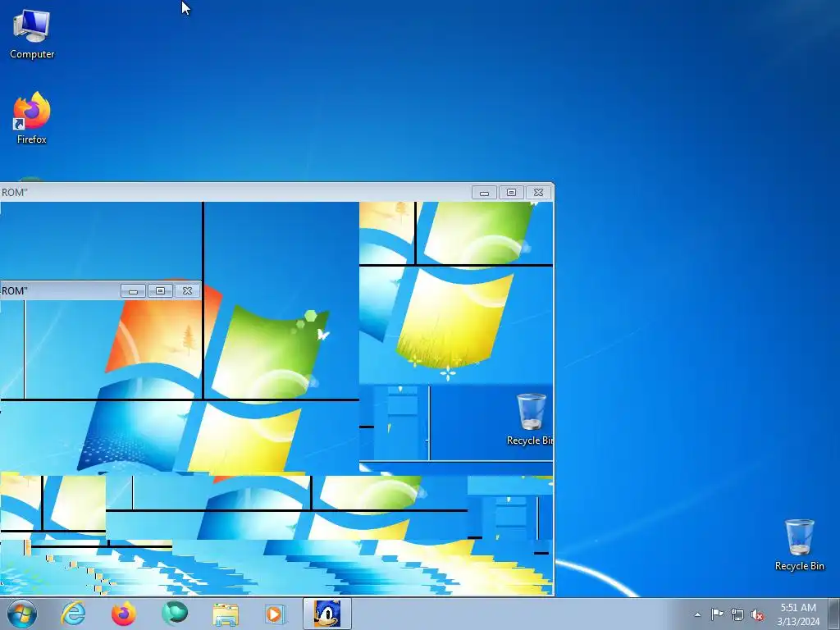
Task: Open the Windows Start menu orb
Action: click(x=22, y=614)
